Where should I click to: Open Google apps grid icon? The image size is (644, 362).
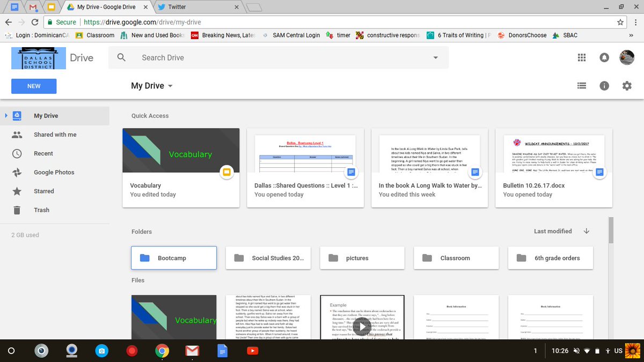[582, 57]
